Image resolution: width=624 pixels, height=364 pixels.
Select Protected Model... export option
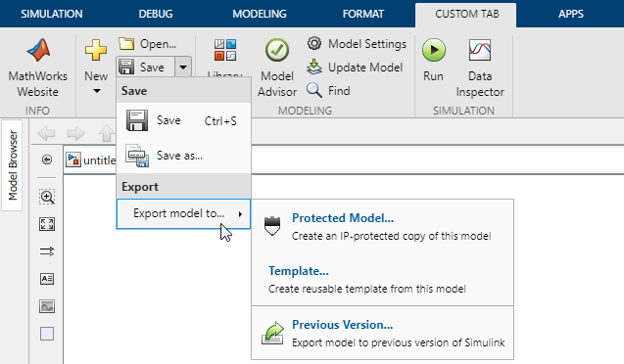pos(382,226)
